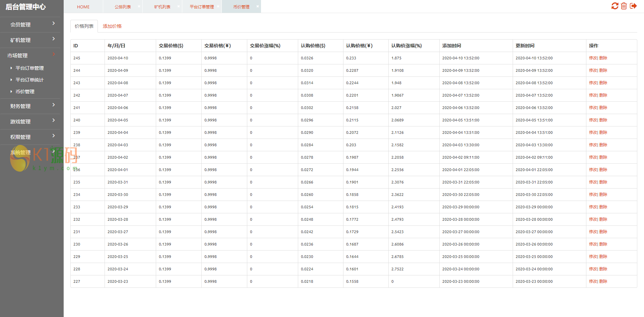Click the trash can icon in header
644x317 pixels.
624,6
